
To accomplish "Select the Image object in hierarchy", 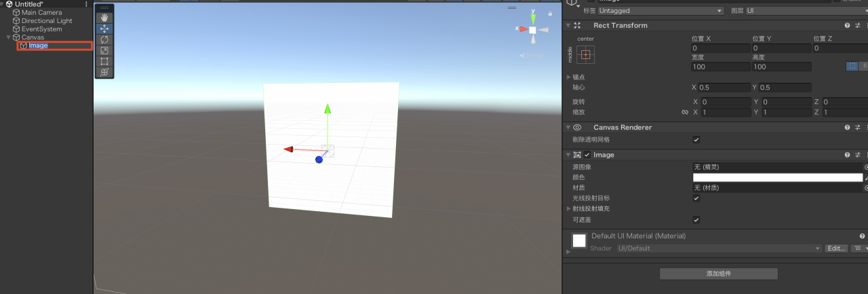I will tap(38, 45).
